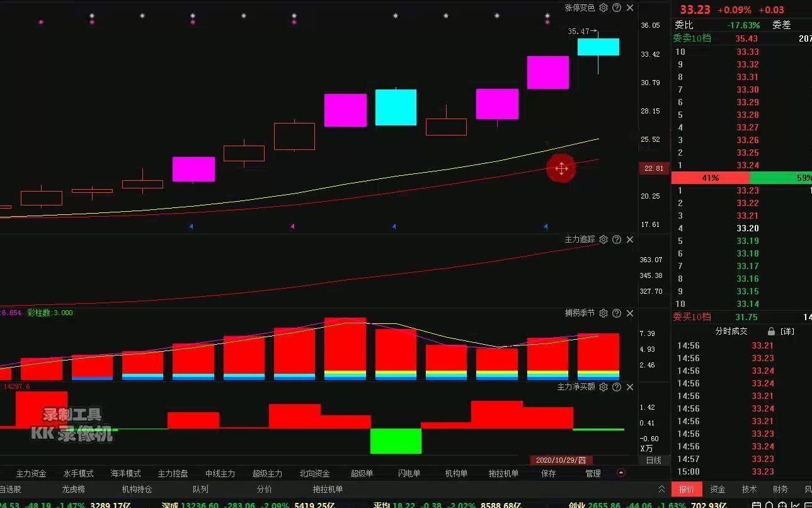Image resolution: width=812 pixels, height=508 pixels.
Task: Click the last cyan candlestick near 35.47
Action: (598, 47)
